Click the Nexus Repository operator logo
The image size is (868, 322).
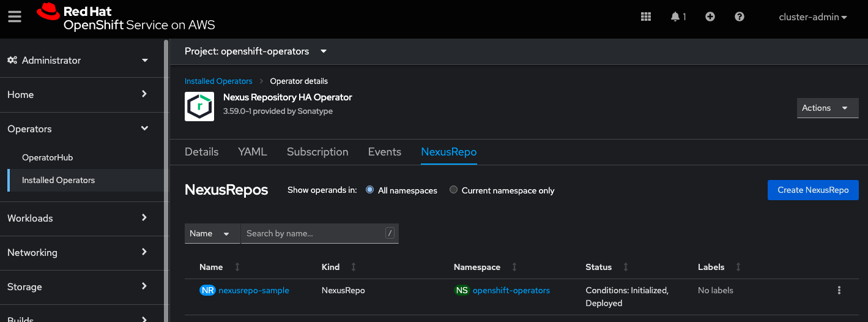click(199, 107)
